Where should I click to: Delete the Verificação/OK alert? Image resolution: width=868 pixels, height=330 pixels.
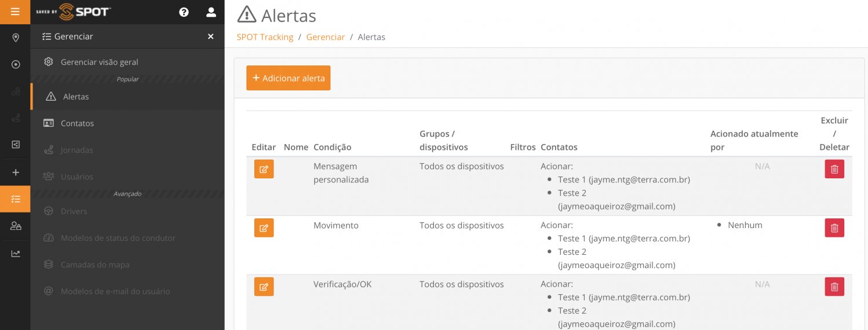pyautogui.click(x=834, y=287)
